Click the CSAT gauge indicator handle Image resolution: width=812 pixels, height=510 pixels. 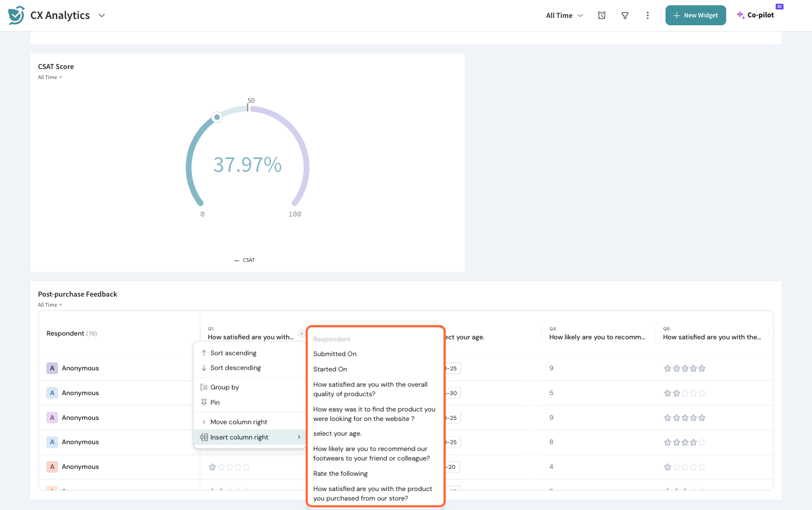coord(217,117)
